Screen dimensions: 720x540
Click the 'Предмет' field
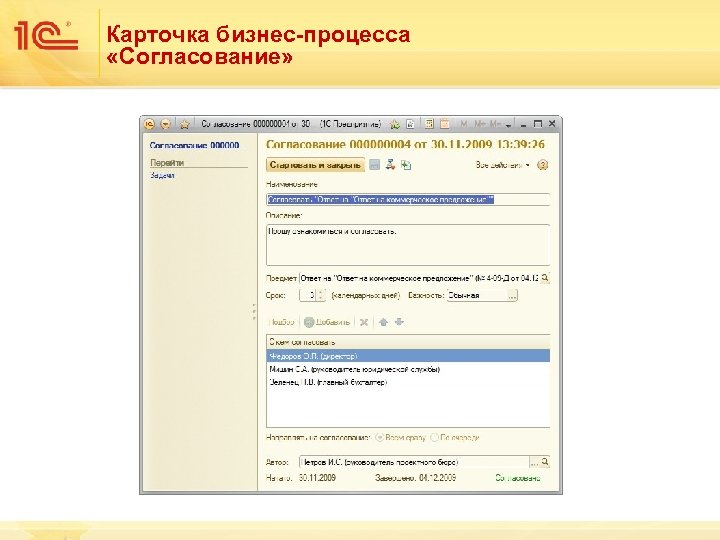[419, 278]
